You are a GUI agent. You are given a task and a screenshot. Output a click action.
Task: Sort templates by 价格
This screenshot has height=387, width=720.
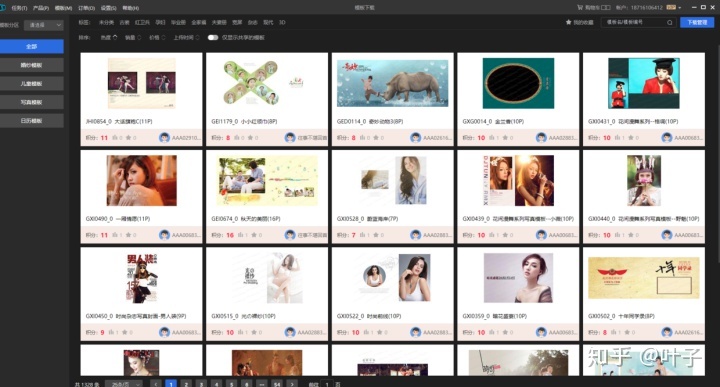coord(157,38)
